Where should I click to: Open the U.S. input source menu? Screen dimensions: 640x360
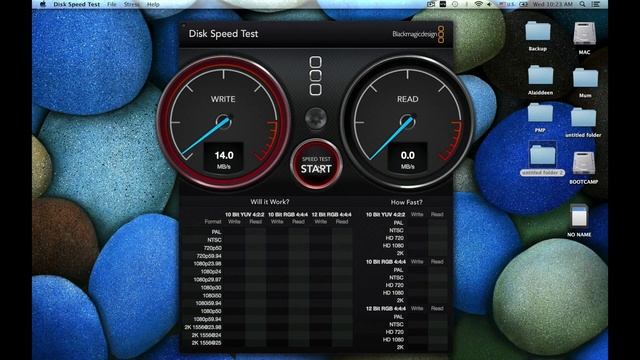point(507,4)
